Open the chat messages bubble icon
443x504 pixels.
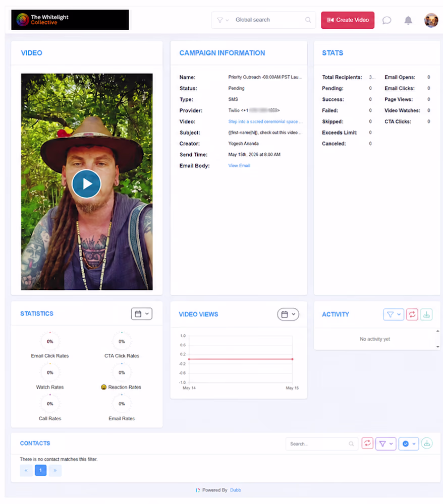(x=386, y=21)
